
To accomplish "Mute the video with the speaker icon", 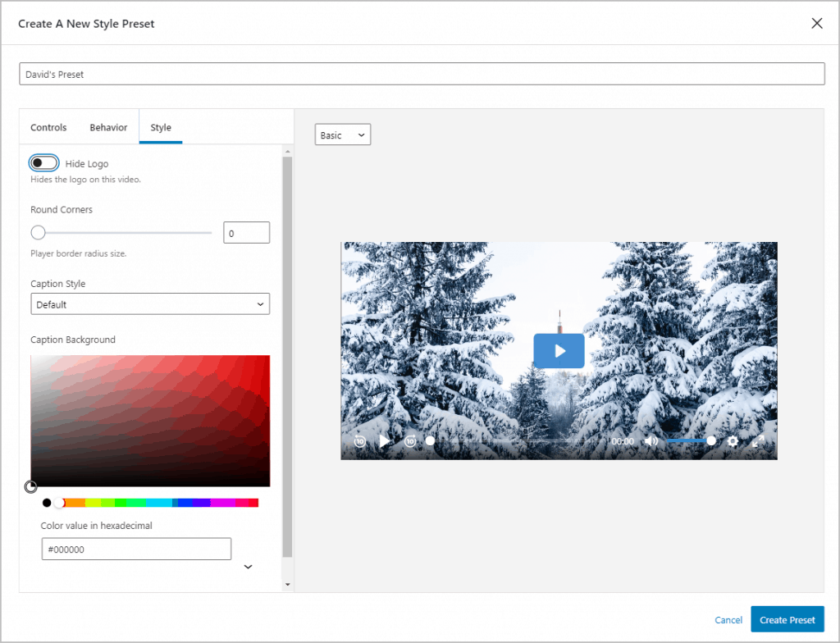I will click(x=651, y=441).
